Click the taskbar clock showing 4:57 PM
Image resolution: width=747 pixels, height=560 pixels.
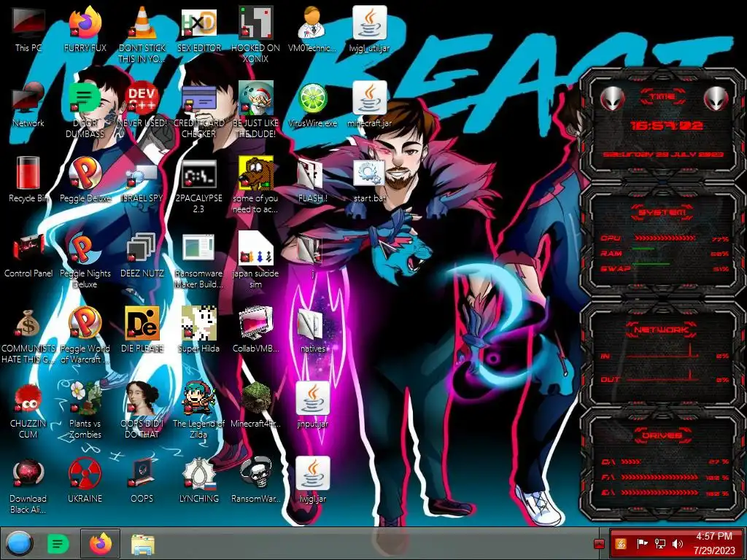714,543
